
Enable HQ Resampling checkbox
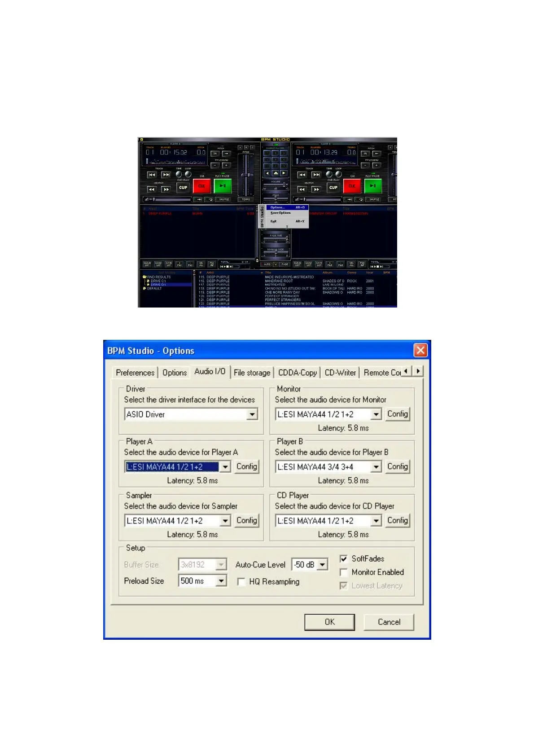point(241,582)
